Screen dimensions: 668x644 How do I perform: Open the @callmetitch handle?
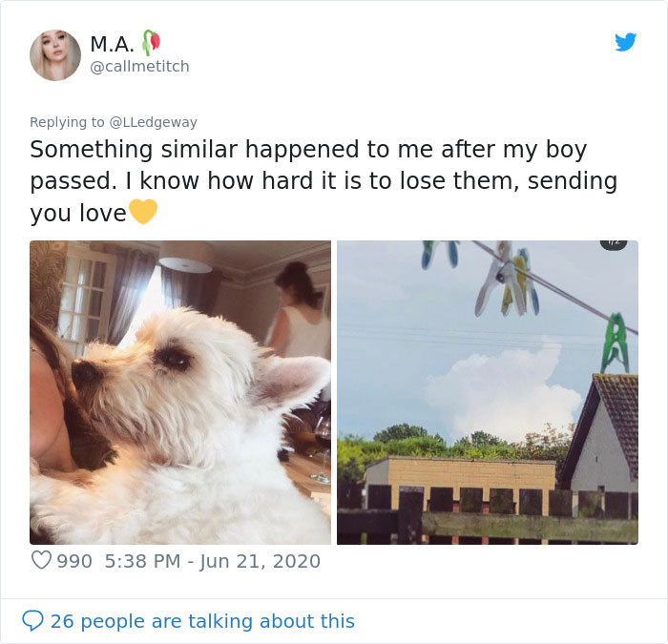(139, 66)
